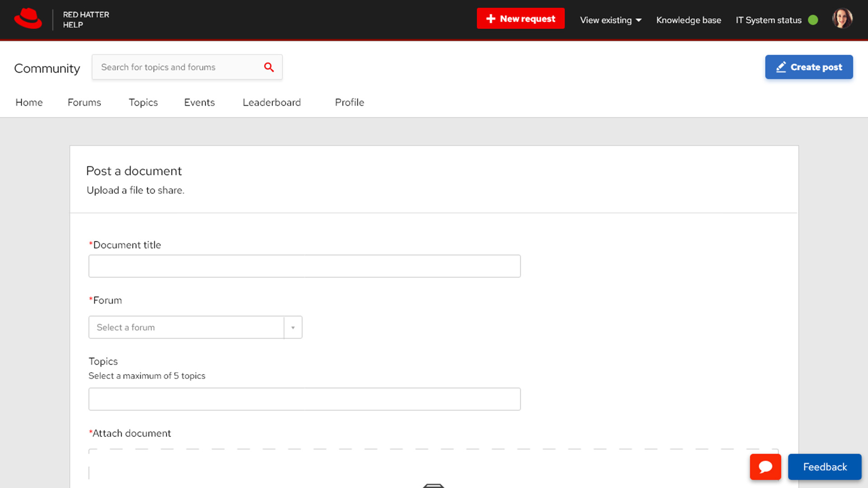Open the Topics tab
Viewport: 868px width, 488px height.
pos(143,103)
